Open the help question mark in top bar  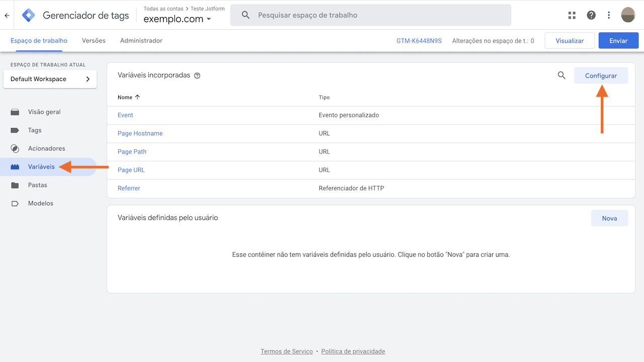click(591, 15)
